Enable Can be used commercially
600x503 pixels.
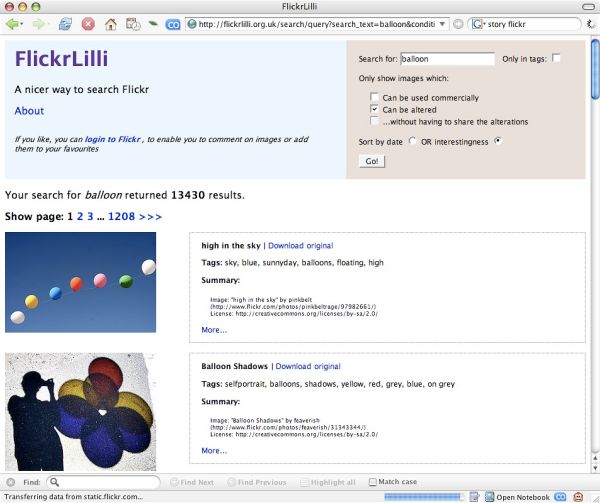pyautogui.click(x=374, y=97)
